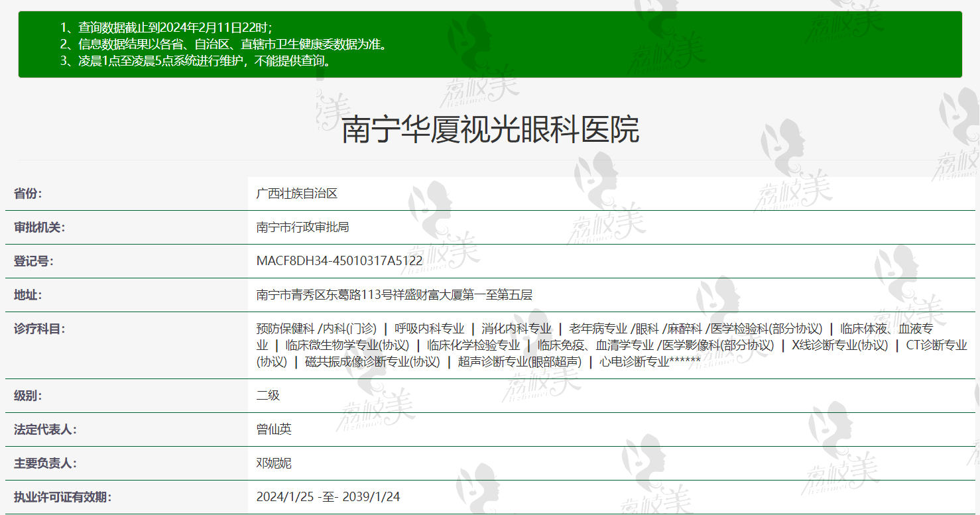Click notice line about 凌晨1点至凌晨5点 maintenance

tap(195, 62)
